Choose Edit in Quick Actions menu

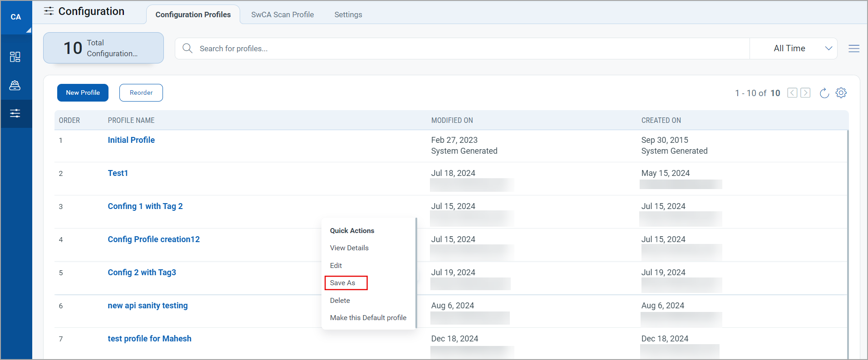[336, 266]
